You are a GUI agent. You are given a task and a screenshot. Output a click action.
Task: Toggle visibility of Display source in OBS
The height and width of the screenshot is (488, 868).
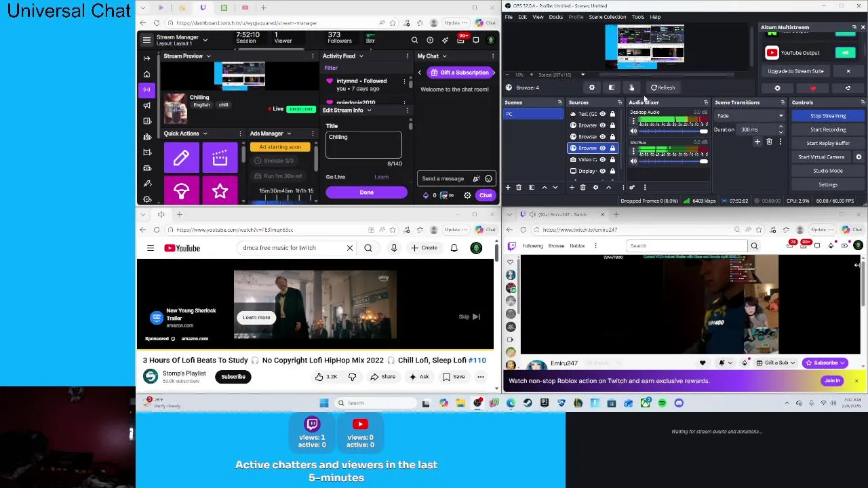coord(602,171)
